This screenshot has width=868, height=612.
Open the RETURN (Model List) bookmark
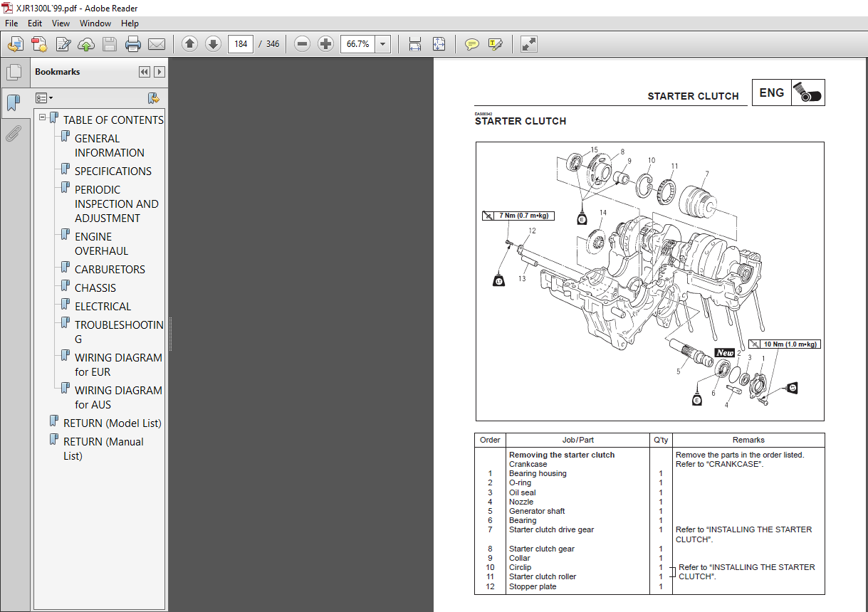pos(113,423)
